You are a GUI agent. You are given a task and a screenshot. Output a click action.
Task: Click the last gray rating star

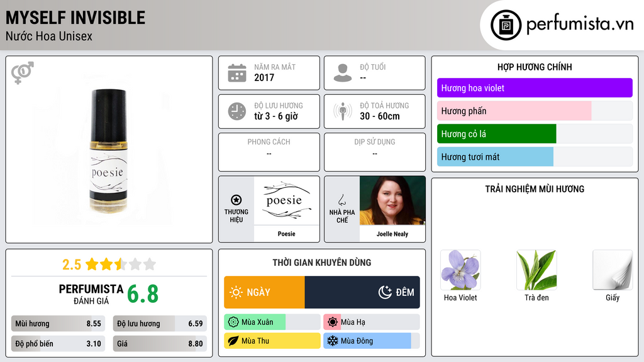click(150, 264)
